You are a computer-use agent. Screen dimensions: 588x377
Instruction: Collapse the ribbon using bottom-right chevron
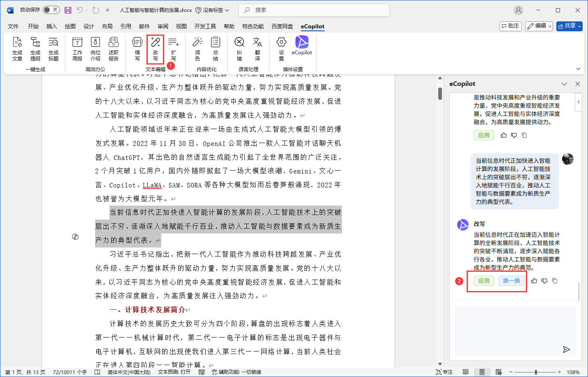tap(578, 69)
